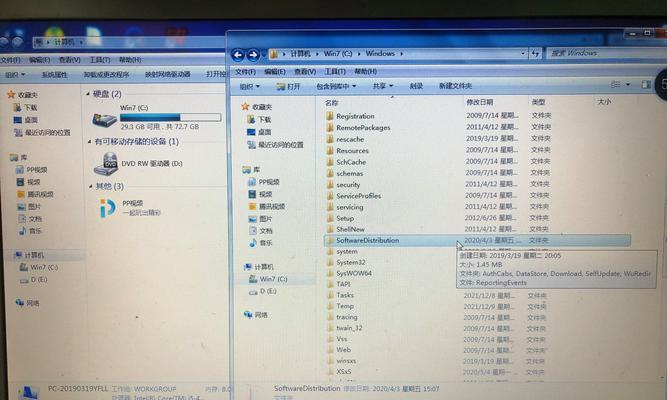667x400 pixels.
Task: Select the ShellNew folder icon
Action: tap(330, 229)
